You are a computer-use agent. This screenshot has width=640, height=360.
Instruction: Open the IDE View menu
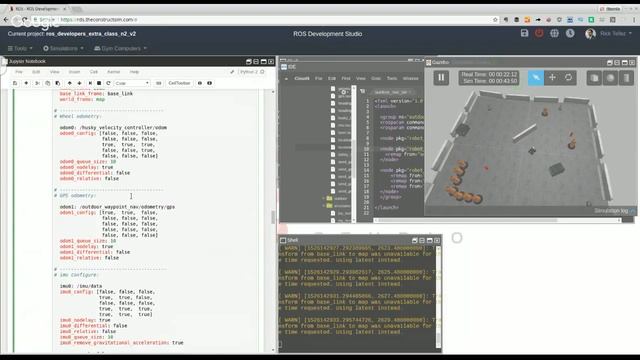coord(361,78)
